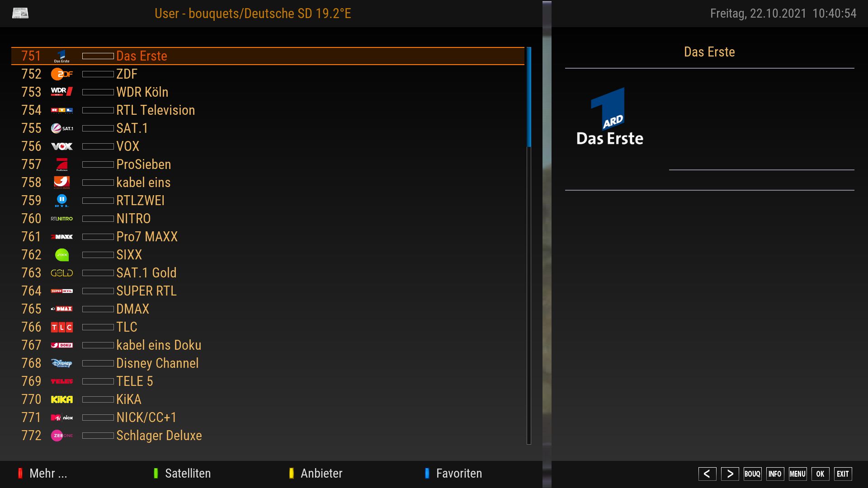Screen dimensions: 868x488
Task: Click the blue channel list scrollbar
Action: pyautogui.click(x=529, y=97)
